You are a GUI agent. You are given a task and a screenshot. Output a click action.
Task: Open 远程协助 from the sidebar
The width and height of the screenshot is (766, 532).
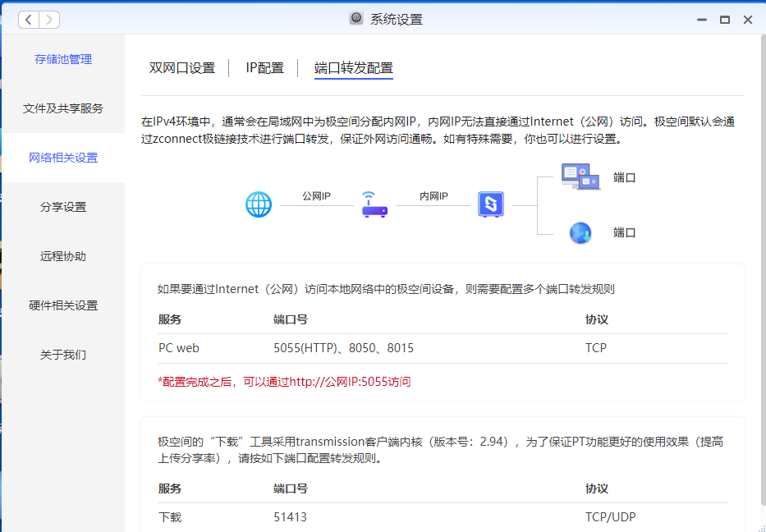(63, 256)
